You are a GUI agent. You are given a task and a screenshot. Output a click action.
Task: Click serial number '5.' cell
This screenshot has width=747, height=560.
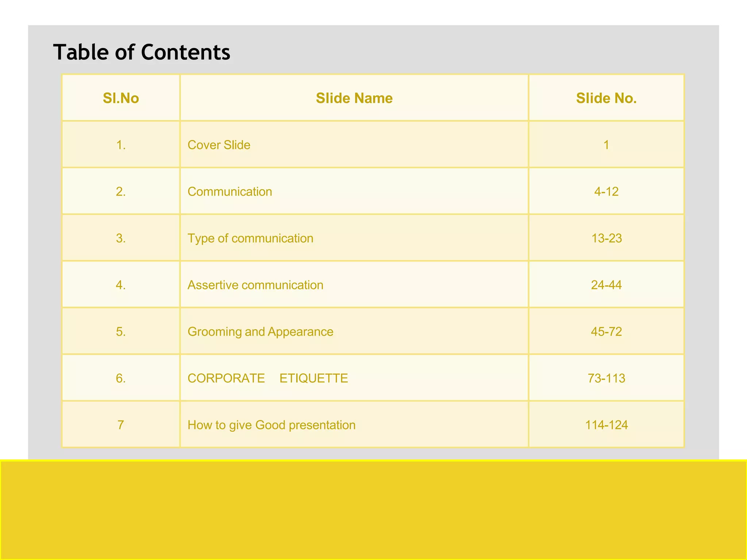121,331
